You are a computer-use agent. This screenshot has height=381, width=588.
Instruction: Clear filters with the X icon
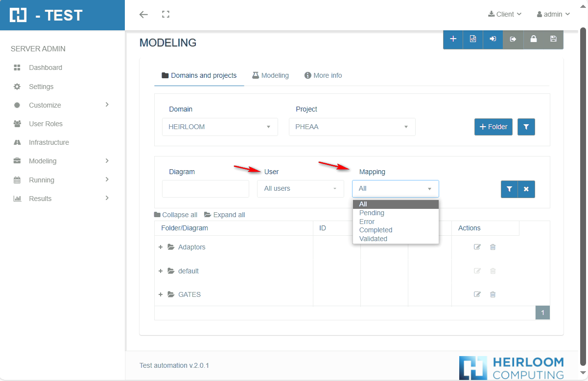526,189
